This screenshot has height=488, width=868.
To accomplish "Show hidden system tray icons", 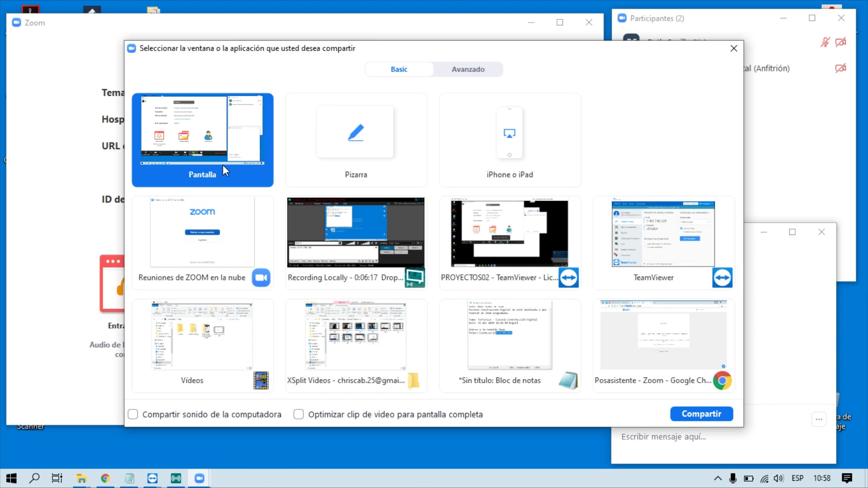I will [x=717, y=478].
